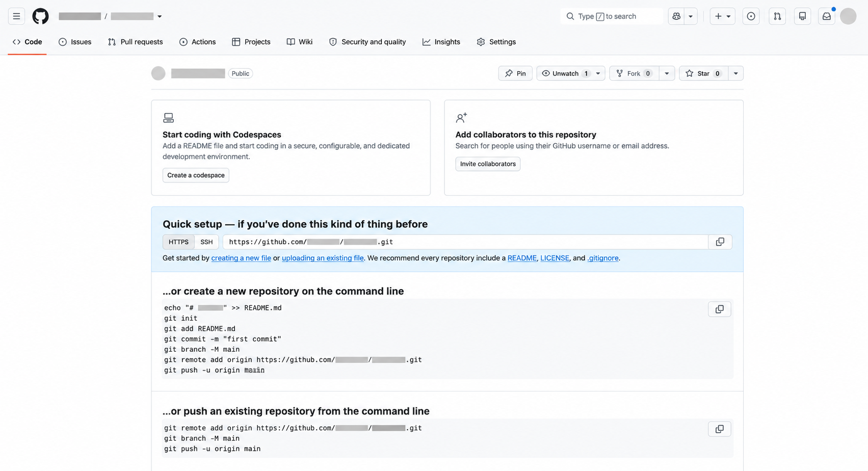
Task: Open the Insights tab
Action: [x=441, y=42]
